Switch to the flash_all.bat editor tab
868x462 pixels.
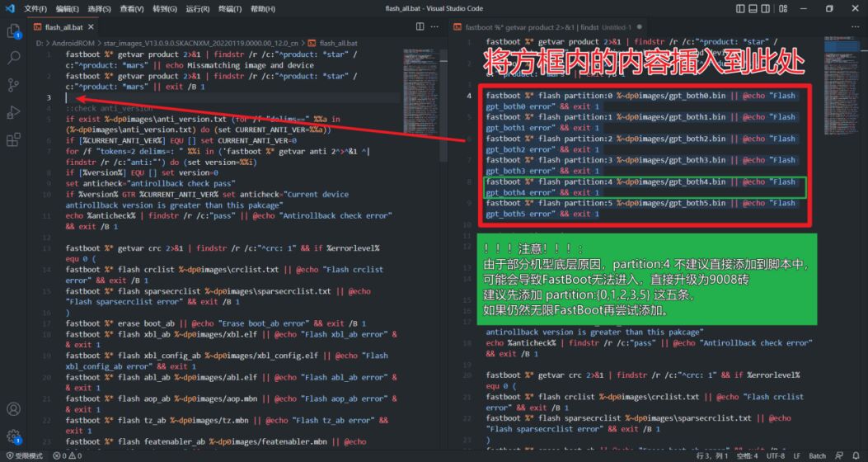click(63, 27)
